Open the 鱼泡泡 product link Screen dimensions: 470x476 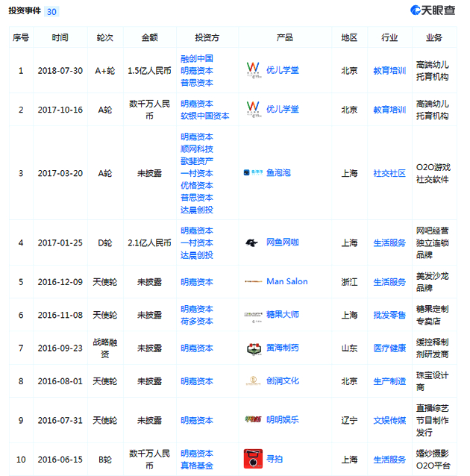click(x=278, y=173)
